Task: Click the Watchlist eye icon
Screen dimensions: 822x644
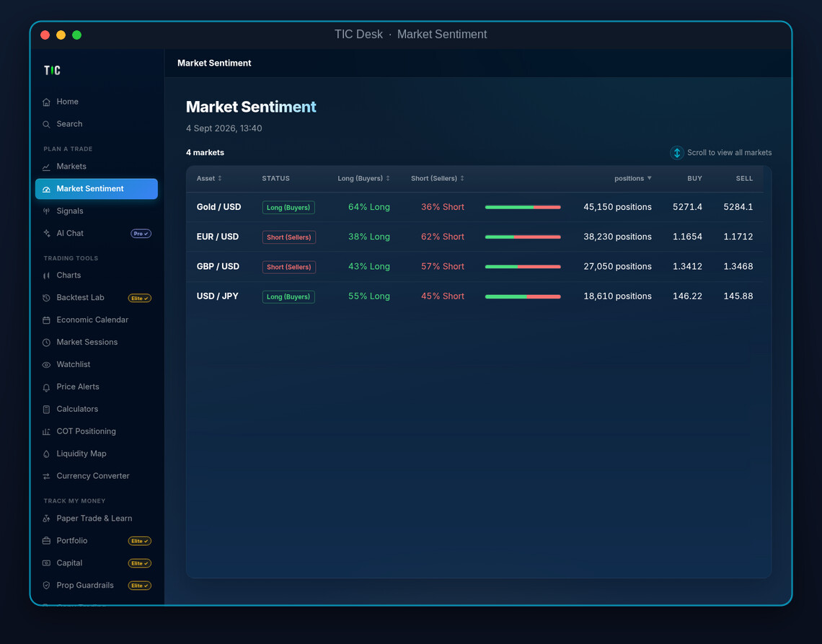Action: 46,364
